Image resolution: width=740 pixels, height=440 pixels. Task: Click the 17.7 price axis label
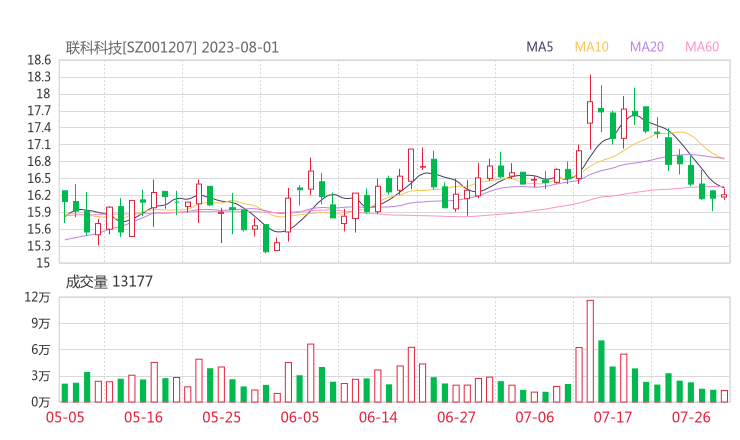tap(39, 111)
